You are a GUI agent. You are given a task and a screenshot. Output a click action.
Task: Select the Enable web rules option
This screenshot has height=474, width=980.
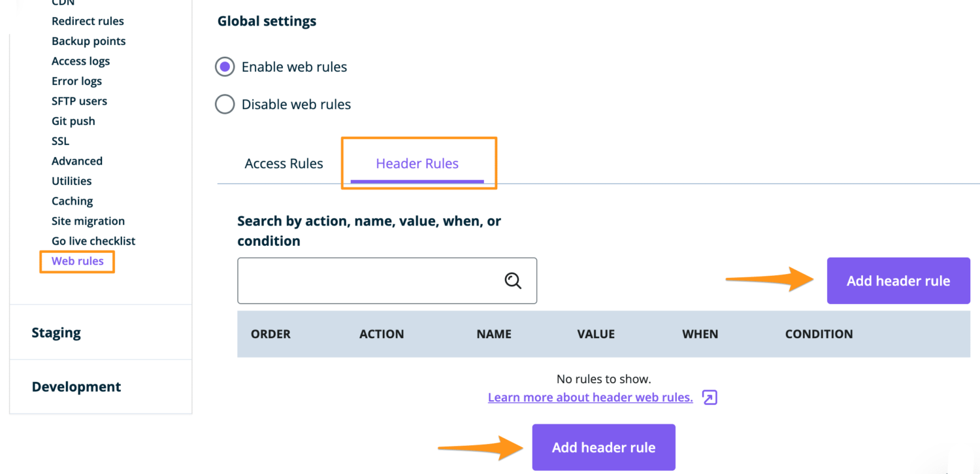click(224, 66)
